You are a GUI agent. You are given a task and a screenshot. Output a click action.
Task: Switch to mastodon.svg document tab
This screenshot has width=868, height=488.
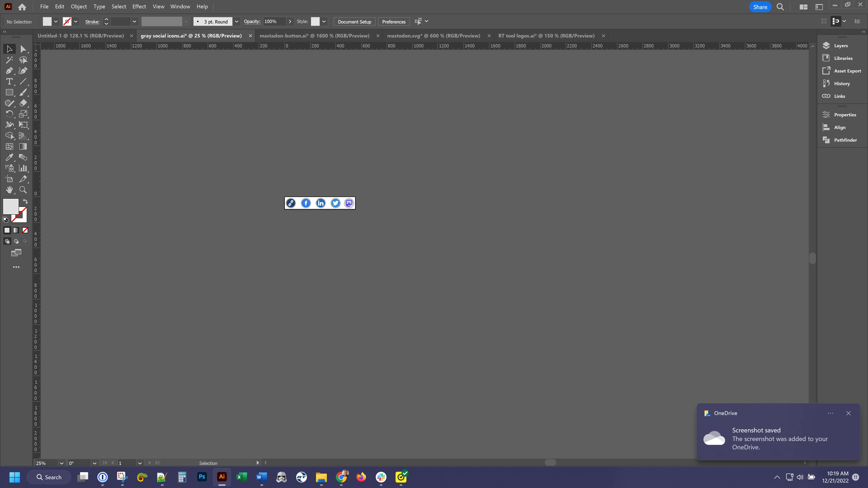click(x=433, y=36)
